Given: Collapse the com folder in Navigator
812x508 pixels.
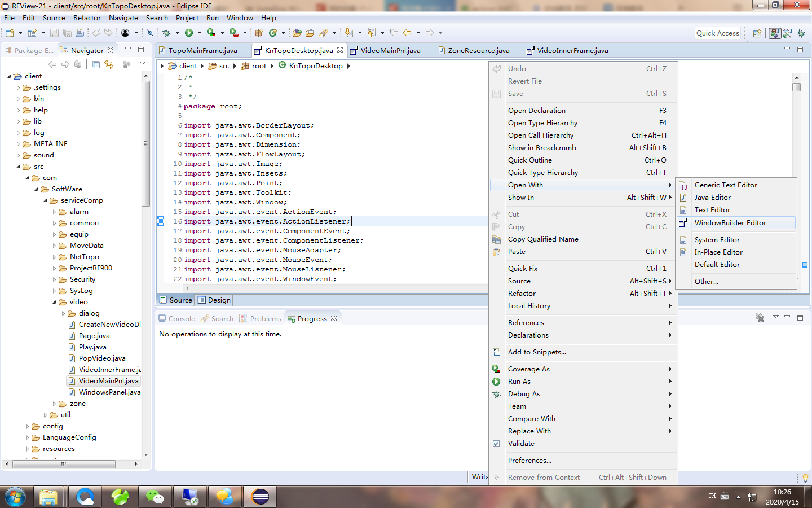Looking at the screenshot, I should [28, 178].
